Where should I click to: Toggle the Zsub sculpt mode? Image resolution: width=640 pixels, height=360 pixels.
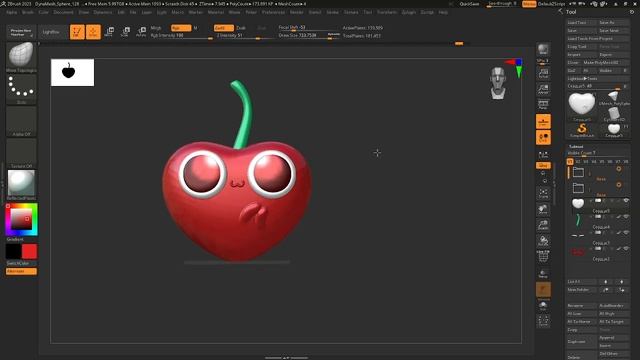click(241, 28)
